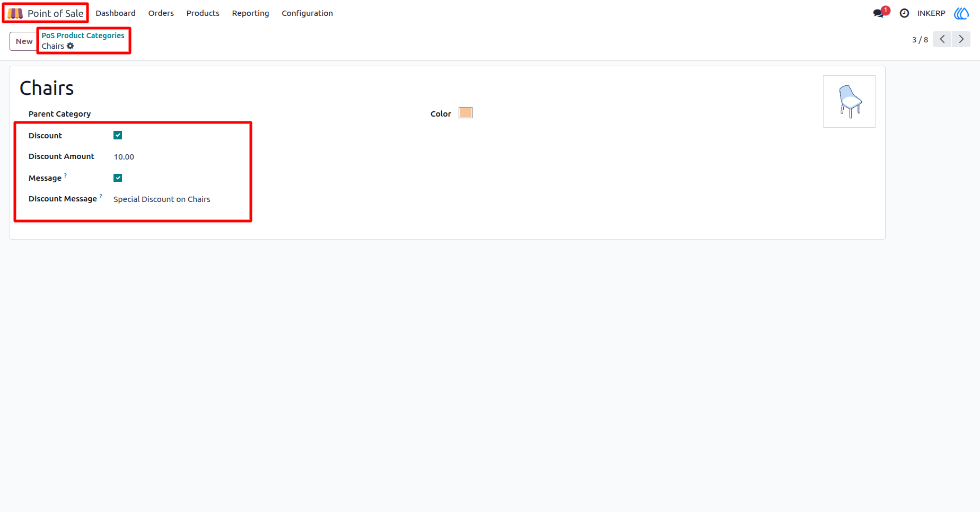Click the New button
This screenshot has height=512, width=980.
(x=24, y=41)
